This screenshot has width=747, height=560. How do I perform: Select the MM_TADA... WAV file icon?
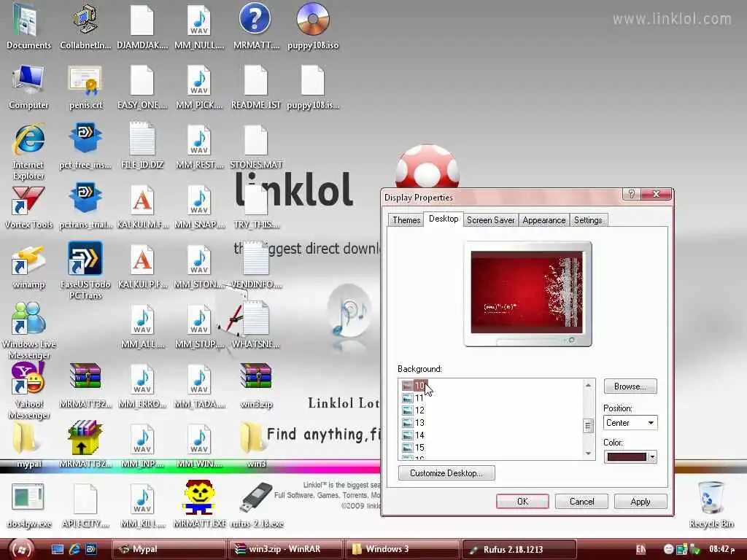point(199,386)
